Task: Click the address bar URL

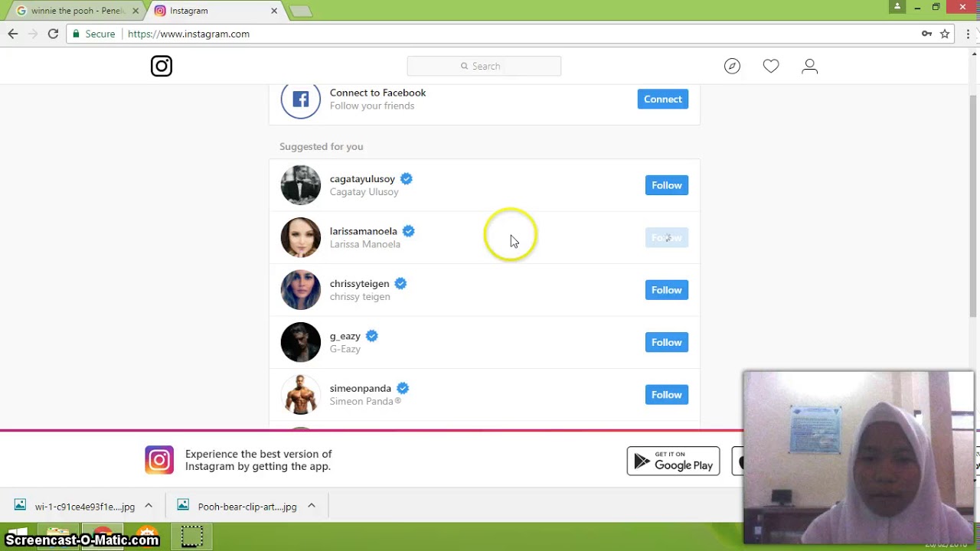Action: coord(188,34)
